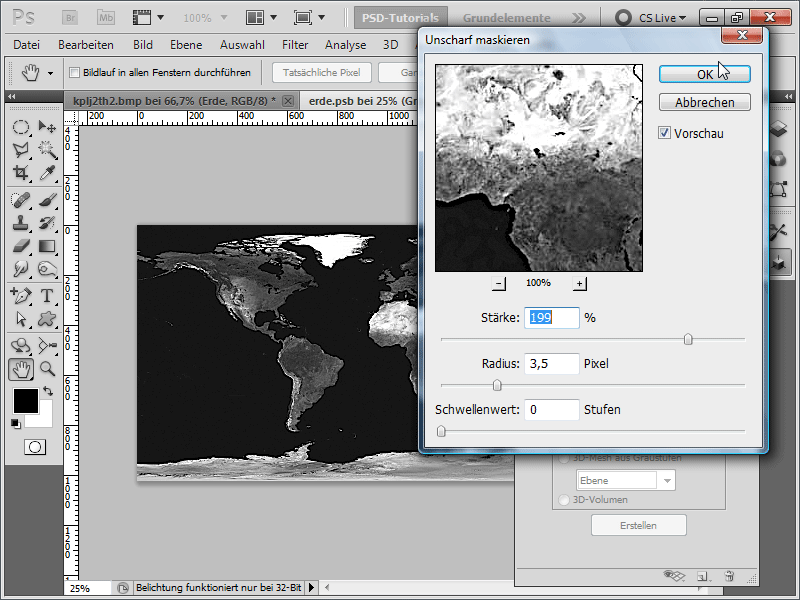Click Abbrechen in the dialog
800x600 pixels.
coord(705,102)
